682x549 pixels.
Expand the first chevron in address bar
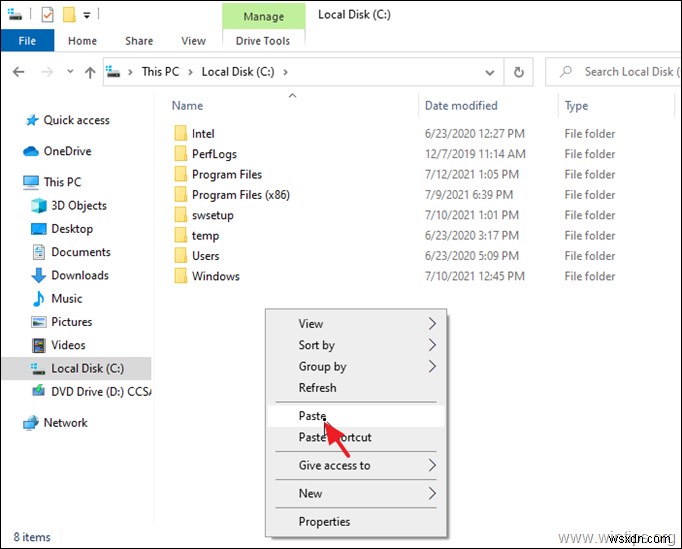click(x=130, y=72)
